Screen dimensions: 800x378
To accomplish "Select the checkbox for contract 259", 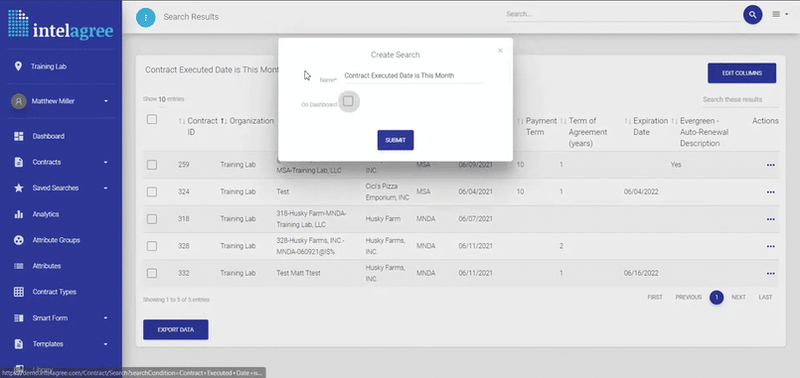I will (152, 165).
